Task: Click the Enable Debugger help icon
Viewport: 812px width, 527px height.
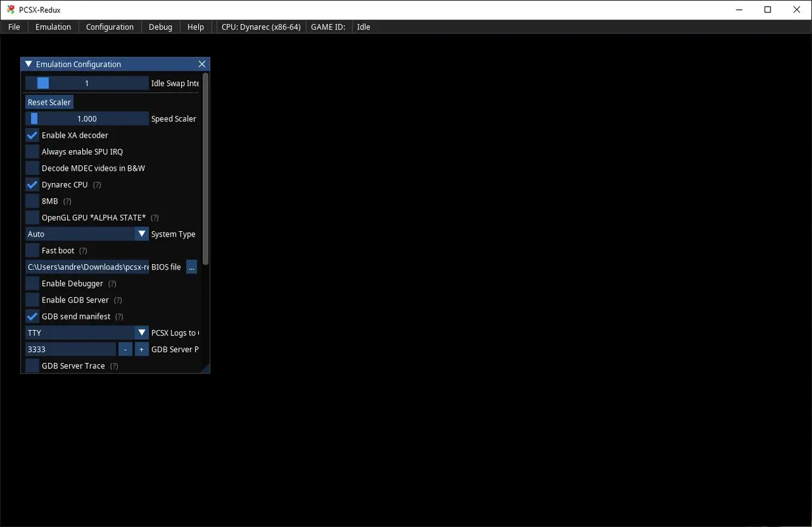Action: coord(111,283)
